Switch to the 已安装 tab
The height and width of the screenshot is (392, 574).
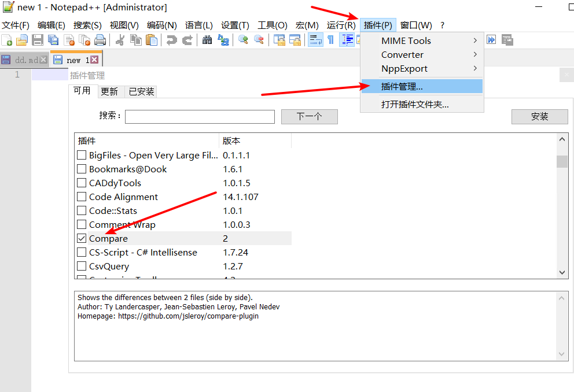tap(141, 91)
